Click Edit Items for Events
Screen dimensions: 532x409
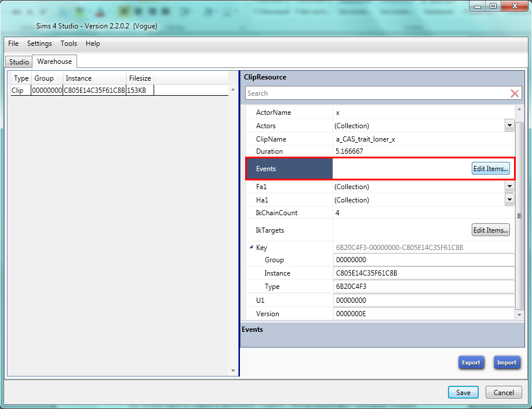coord(490,169)
